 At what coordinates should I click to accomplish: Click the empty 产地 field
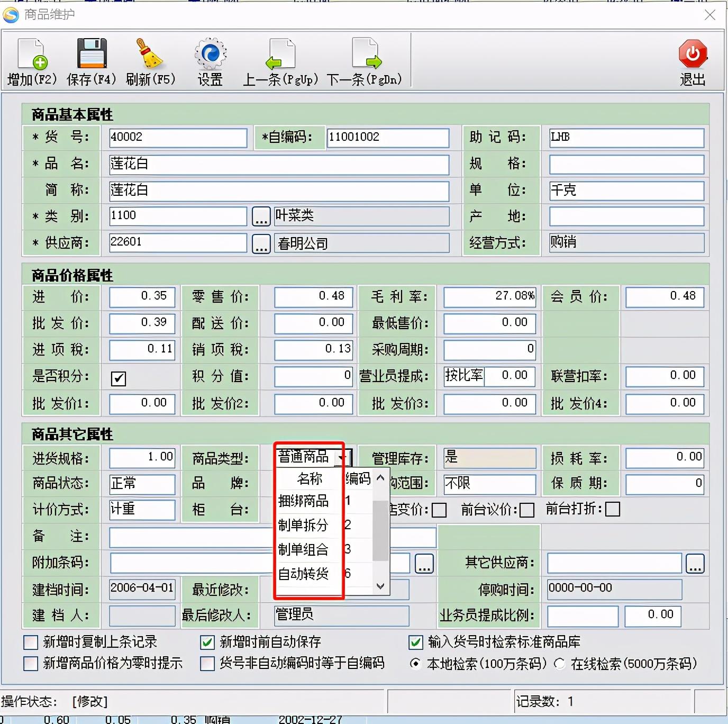[x=627, y=216]
